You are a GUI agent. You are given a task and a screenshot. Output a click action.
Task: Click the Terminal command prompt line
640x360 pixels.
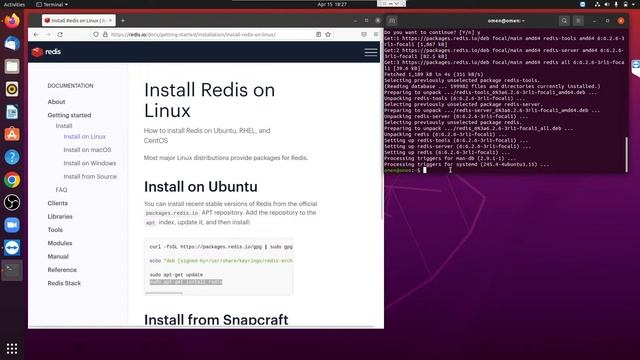(x=405, y=170)
